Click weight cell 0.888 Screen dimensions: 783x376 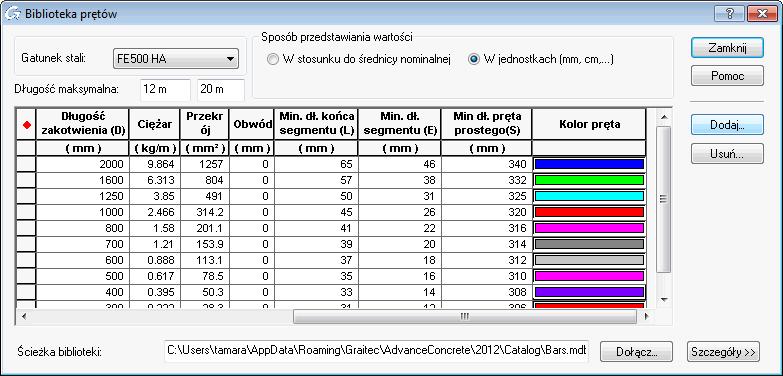[154, 260]
